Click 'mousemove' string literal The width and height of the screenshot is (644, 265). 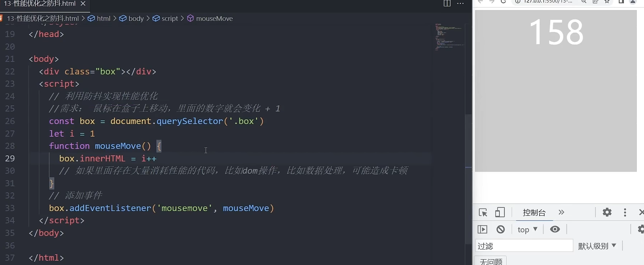(184, 208)
